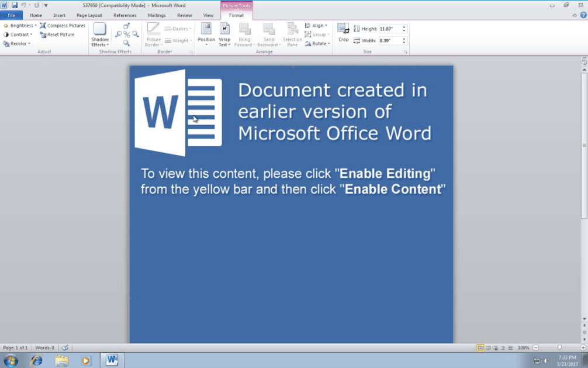The width and height of the screenshot is (588, 368).
Task: Open the Align dropdown
Action: pyautogui.click(x=316, y=26)
